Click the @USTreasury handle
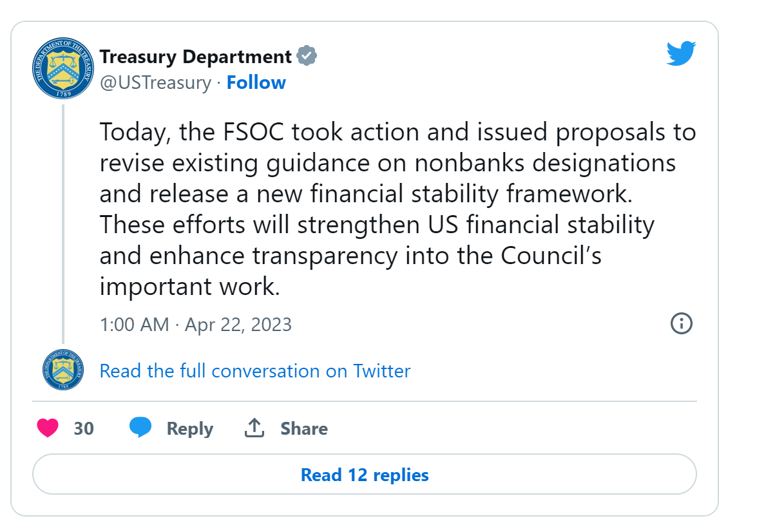Viewport: 766px width, 532px height. click(x=155, y=82)
